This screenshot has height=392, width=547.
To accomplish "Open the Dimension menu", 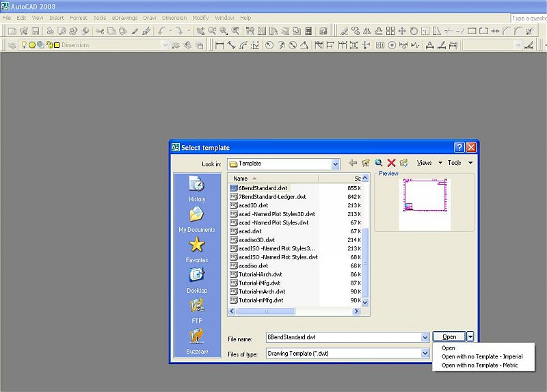I will (x=174, y=18).
